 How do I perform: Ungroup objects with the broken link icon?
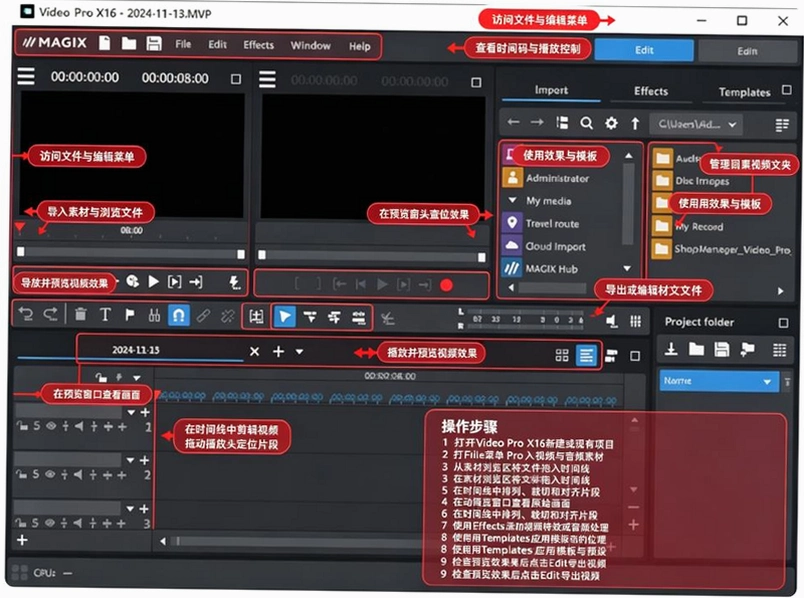[228, 316]
